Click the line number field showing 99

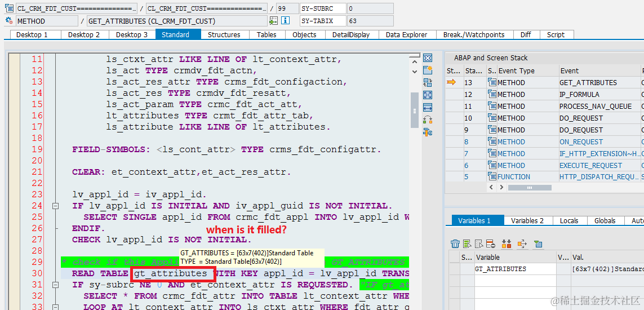click(x=287, y=8)
